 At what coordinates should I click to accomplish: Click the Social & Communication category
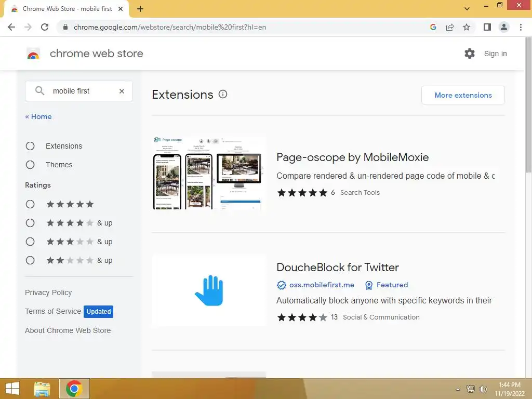[381, 317]
